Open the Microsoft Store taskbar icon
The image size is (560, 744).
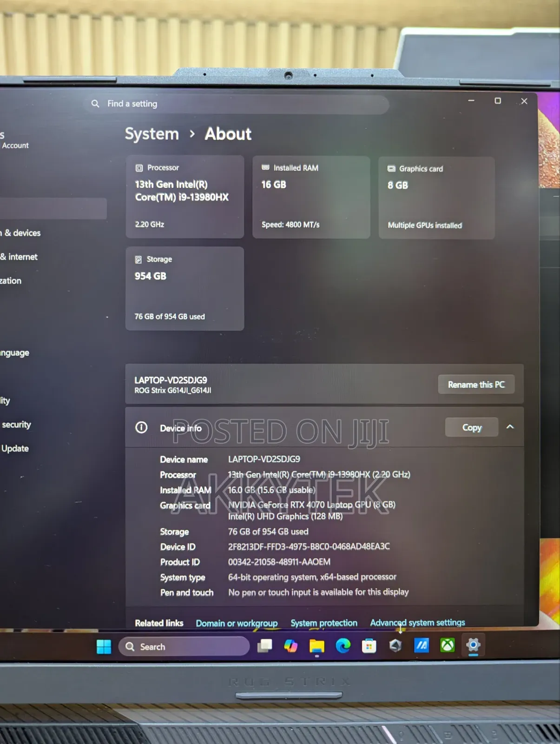369,645
